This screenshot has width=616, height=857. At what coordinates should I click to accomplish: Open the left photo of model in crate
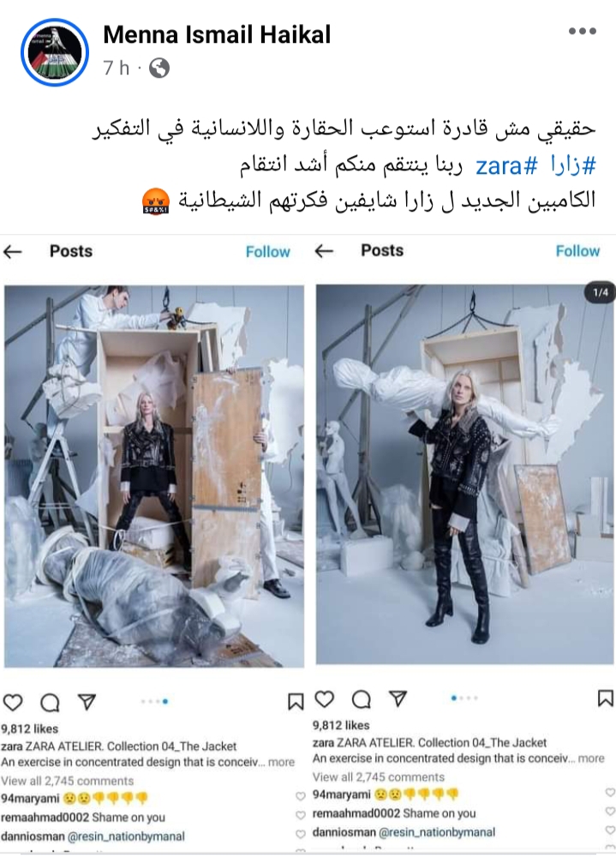pyautogui.click(x=154, y=476)
